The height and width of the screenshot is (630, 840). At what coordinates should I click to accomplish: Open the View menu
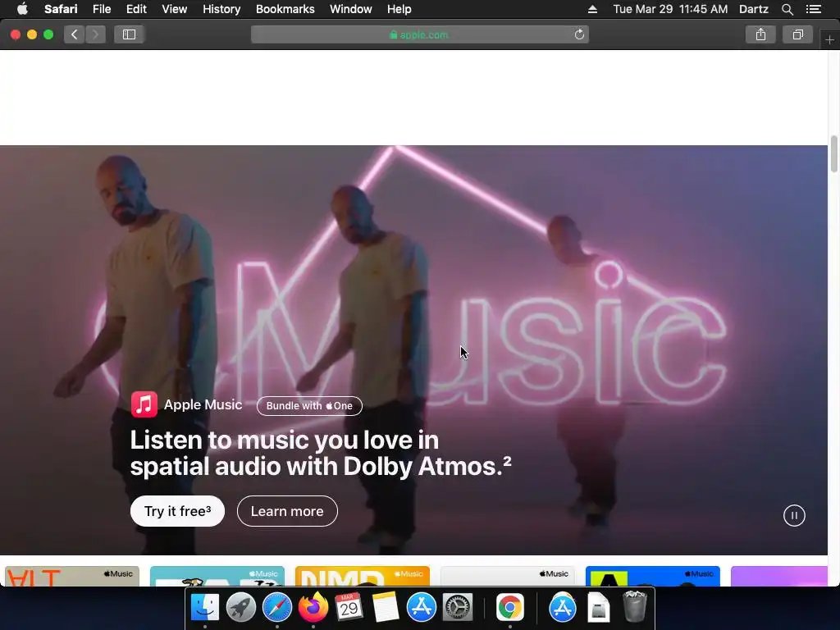(174, 9)
